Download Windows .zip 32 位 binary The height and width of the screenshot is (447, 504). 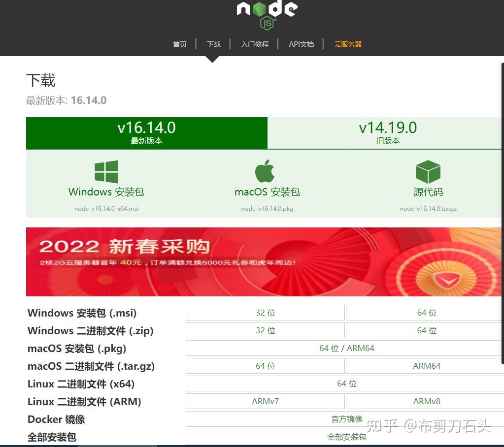[265, 330]
